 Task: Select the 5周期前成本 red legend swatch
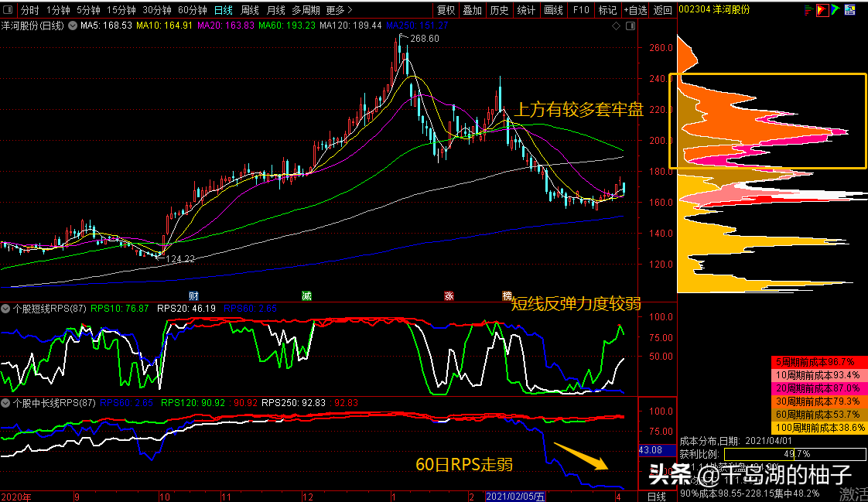(819, 362)
